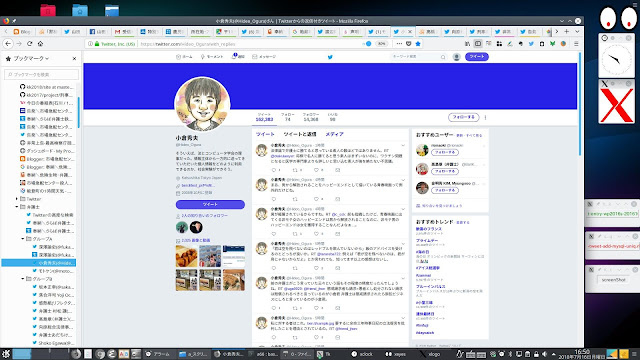The image size is (640, 360).
Task: Reply to the first tweet via bubble icon
Action: pyautogui.click(x=274, y=170)
